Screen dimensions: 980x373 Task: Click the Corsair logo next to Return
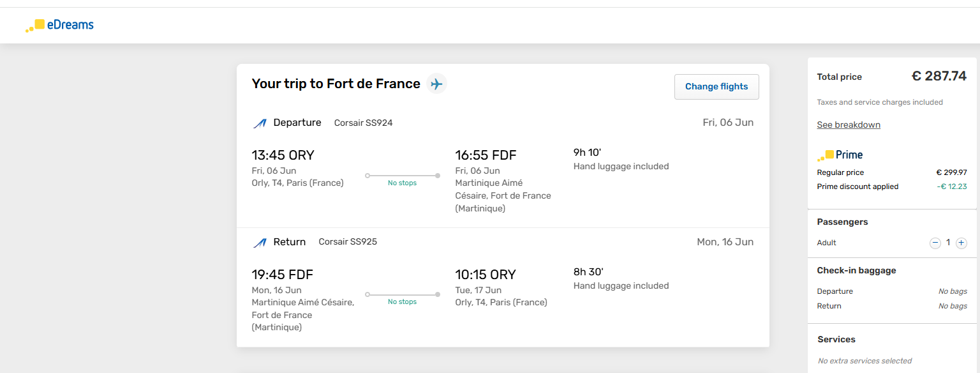pyautogui.click(x=259, y=243)
